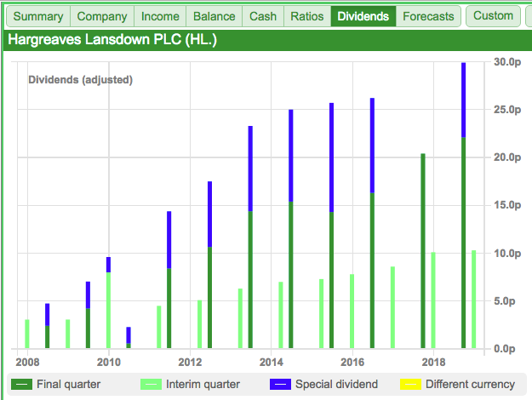Click the 2016 x-axis label
The width and height of the screenshot is (532, 400).
[352, 363]
